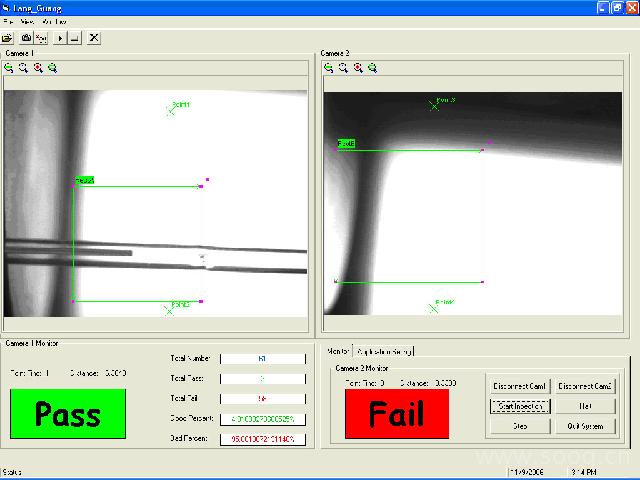Click the last zoom icon in Camera 2
Screen dimensions: 640x480
pos(372,68)
